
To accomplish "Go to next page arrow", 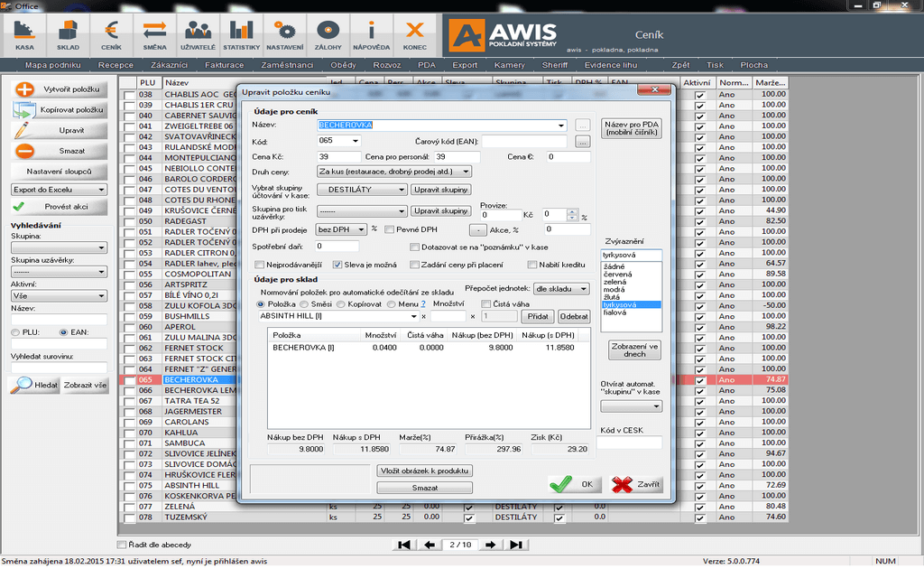I will (x=490, y=545).
